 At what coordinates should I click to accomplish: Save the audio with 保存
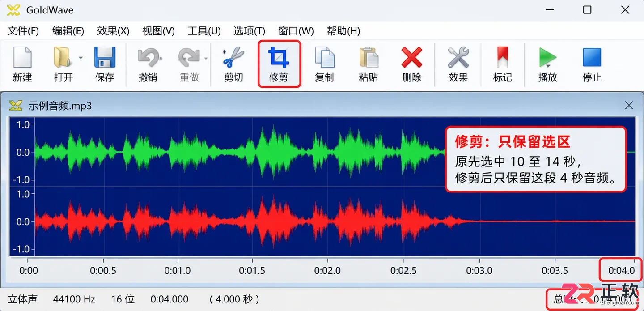click(105, 64)
